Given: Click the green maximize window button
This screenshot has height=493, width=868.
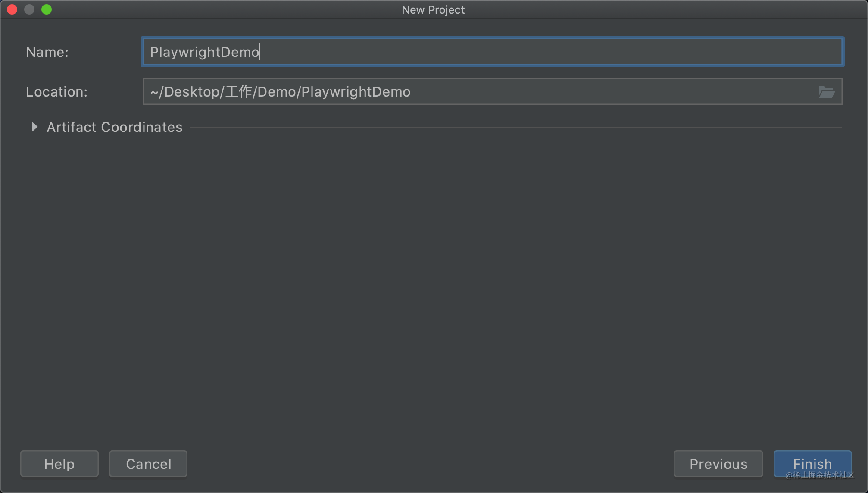Looking at the screenshot, I should point(47,9).
